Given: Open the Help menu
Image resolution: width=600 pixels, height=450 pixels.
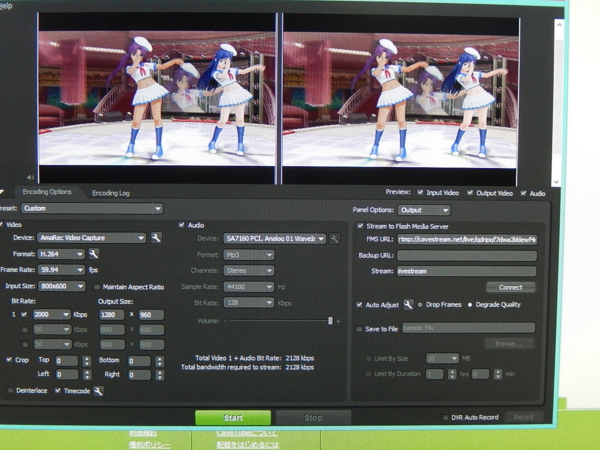Looking at the screenshot, I should pos(6,6).
